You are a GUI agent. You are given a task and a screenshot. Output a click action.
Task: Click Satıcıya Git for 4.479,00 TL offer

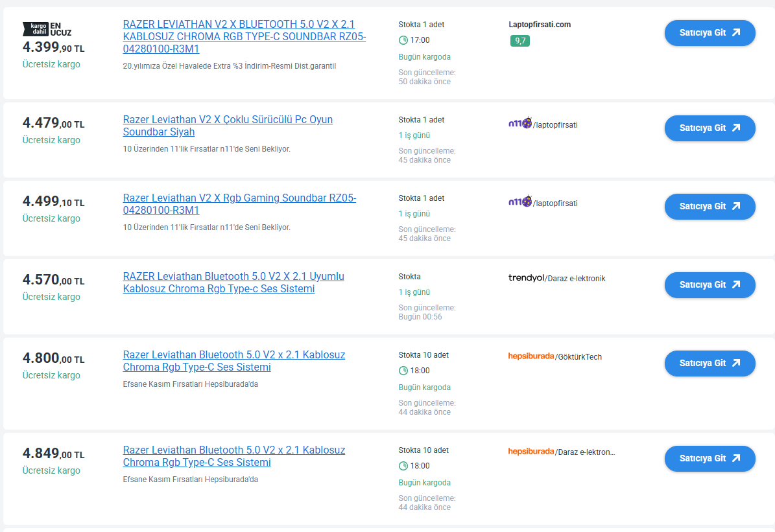coord(709,128)
